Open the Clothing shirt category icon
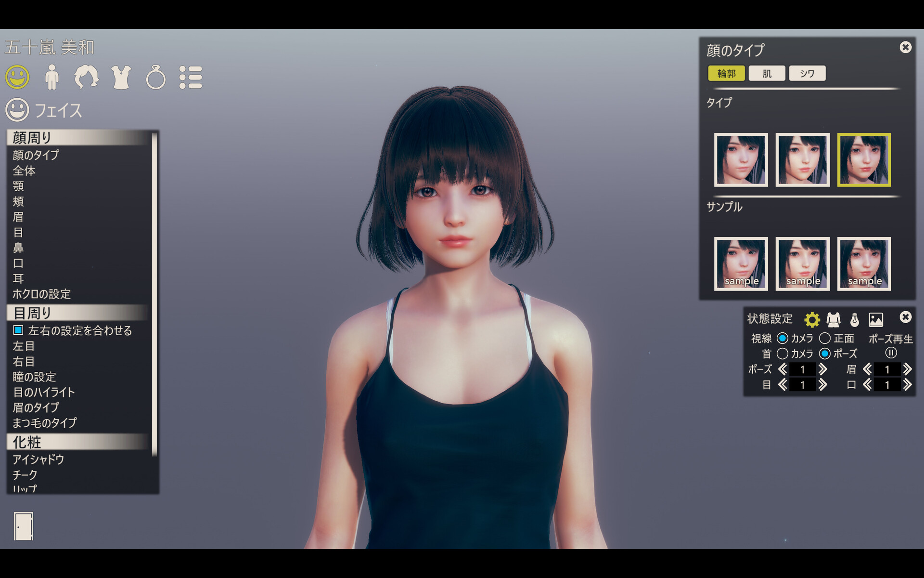Viewport: 924px width, 578px height. 121,77
